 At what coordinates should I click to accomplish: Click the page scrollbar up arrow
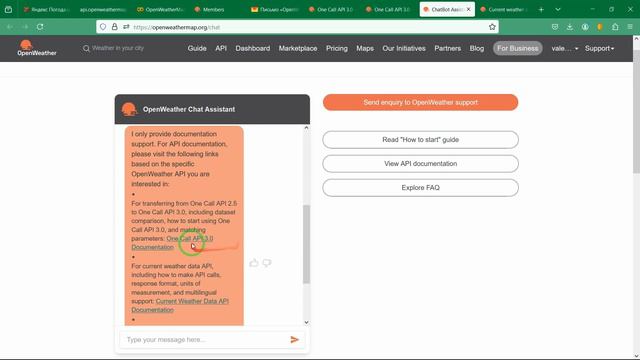coord(636,39)
